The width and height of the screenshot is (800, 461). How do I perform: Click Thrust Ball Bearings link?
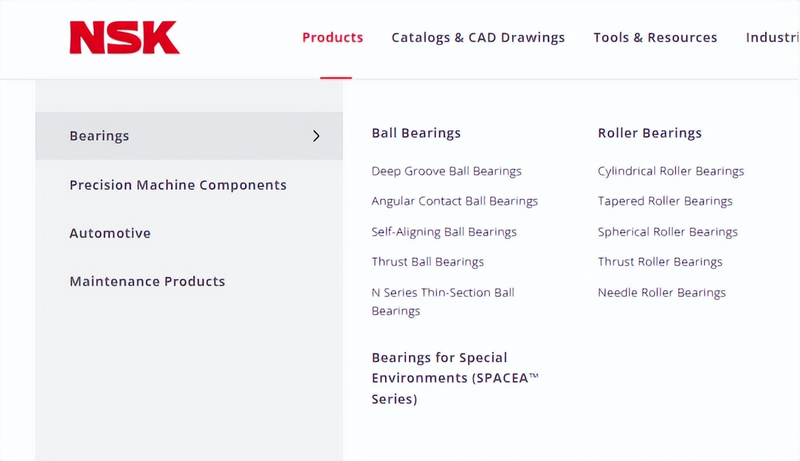[427, 262]
